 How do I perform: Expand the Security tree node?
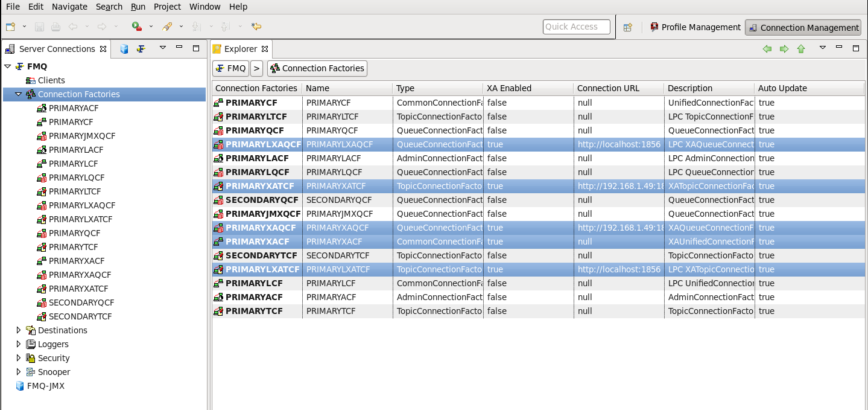[x=19, y=358]
